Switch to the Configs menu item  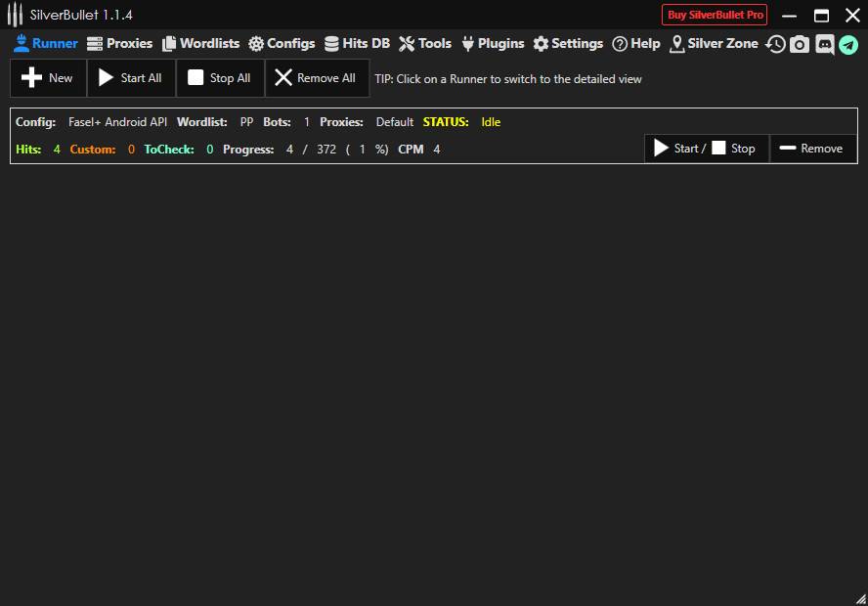[x=282, y=43]
